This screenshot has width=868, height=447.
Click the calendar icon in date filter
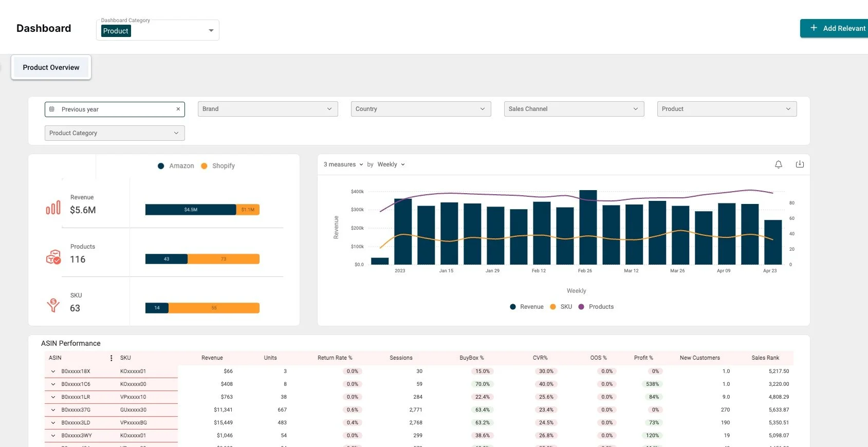52,109
